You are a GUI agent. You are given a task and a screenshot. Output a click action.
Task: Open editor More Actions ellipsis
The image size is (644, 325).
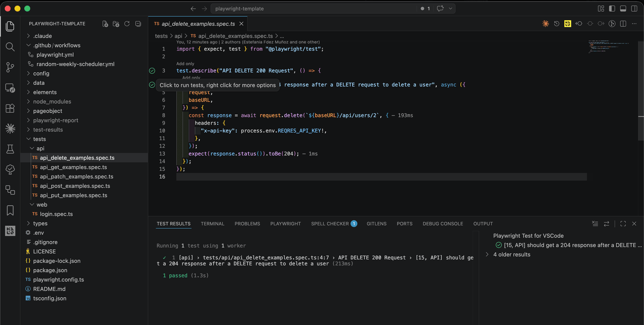click(x=634, y=24)
